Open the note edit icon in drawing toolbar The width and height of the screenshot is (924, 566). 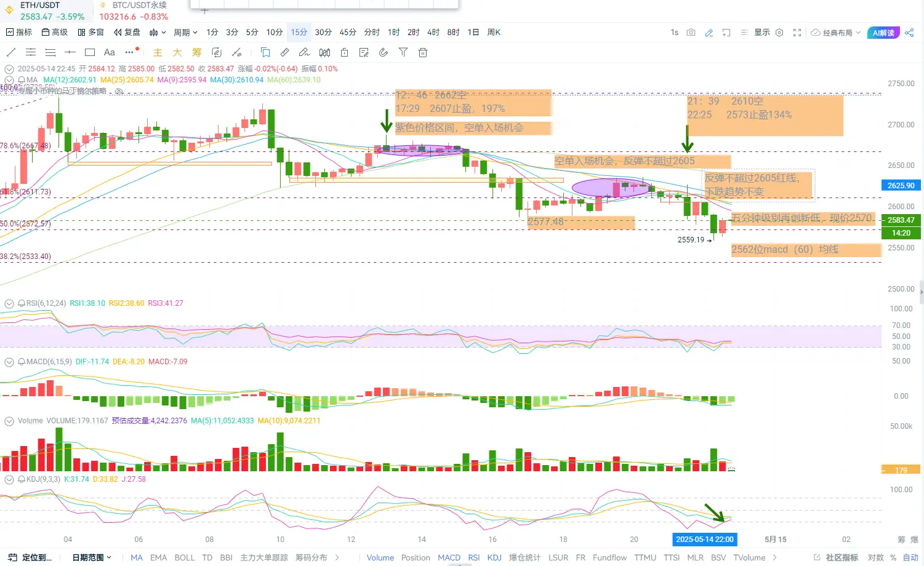point(364,52)
